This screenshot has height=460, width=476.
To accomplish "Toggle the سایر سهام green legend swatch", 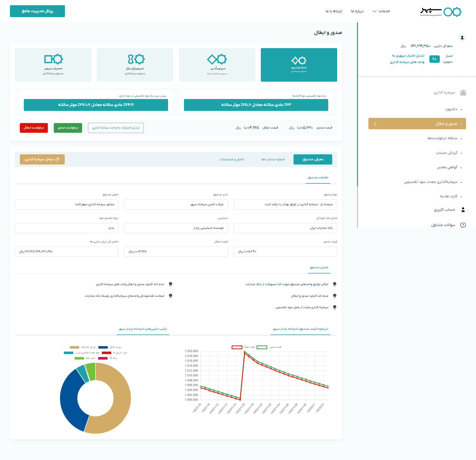I will point(79,358).
